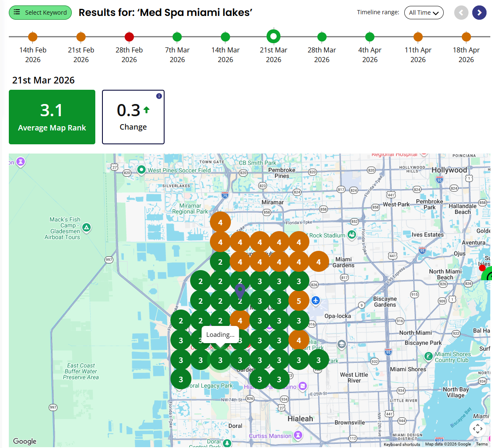This screenshot has width=492, height=448.
Task: Click the red dot near North Miami Beach
Action: pos(482,268)
